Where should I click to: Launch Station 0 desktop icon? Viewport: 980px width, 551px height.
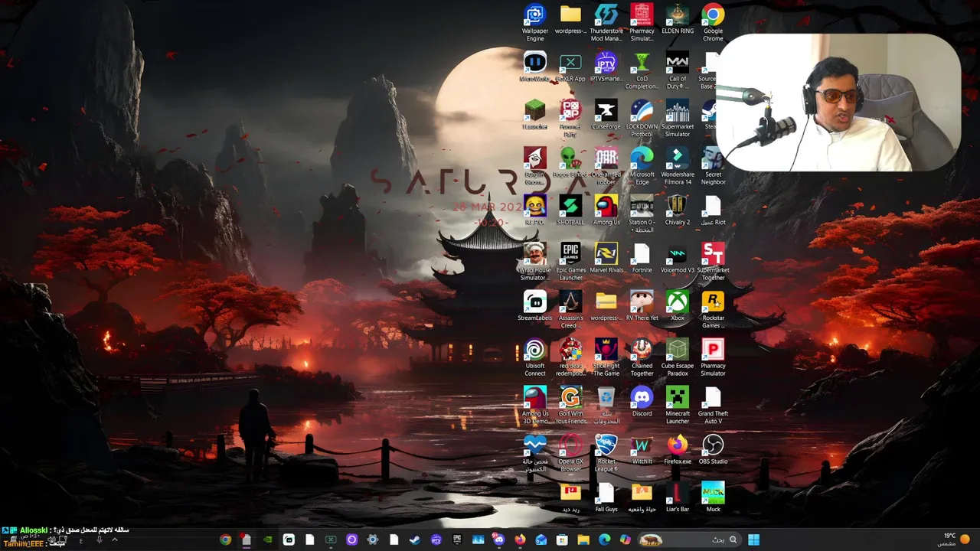pos(642,214)
